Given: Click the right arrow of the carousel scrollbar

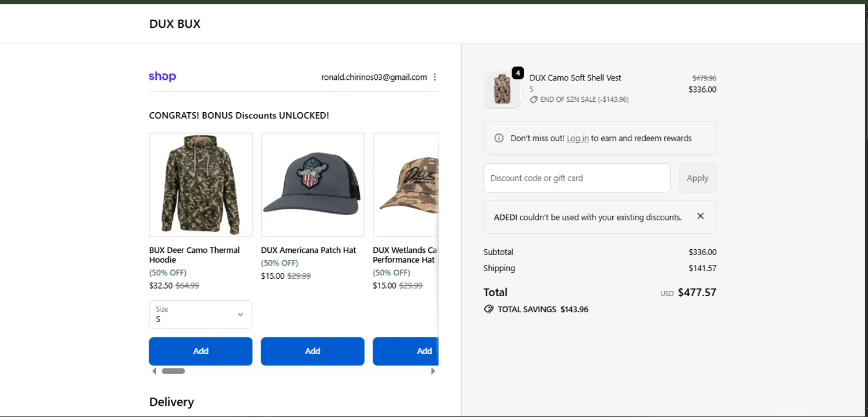Looking at the screenshot, I should (x=433, y=371).
